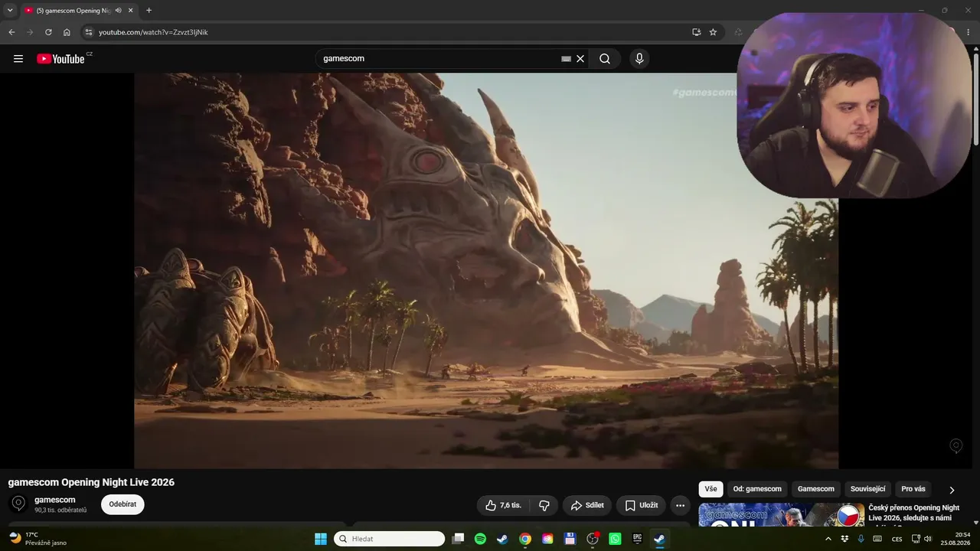View site information in address bar
The width and height of the screenshot is (980, 551).
click(88, 32)
